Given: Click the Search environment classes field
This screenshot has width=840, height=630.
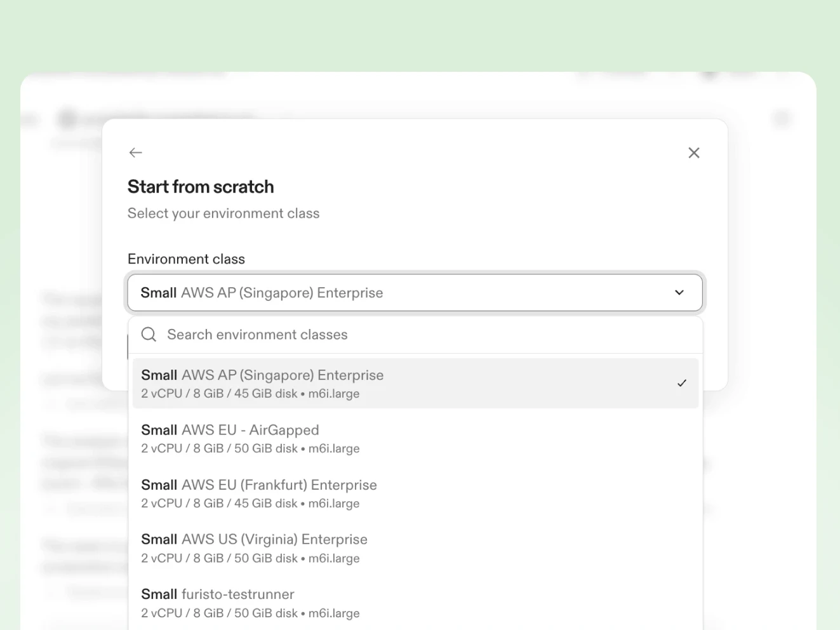Looking at the screenshot, I should 415,335.
